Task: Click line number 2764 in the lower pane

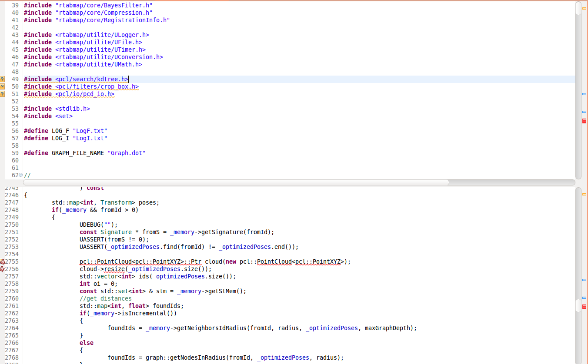Action: (12, 328)
